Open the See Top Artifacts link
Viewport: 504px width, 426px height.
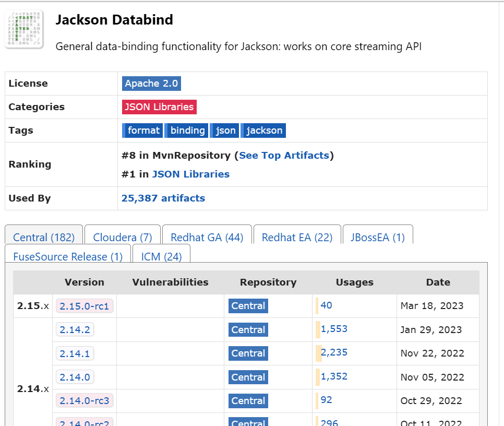pos(284,156)
